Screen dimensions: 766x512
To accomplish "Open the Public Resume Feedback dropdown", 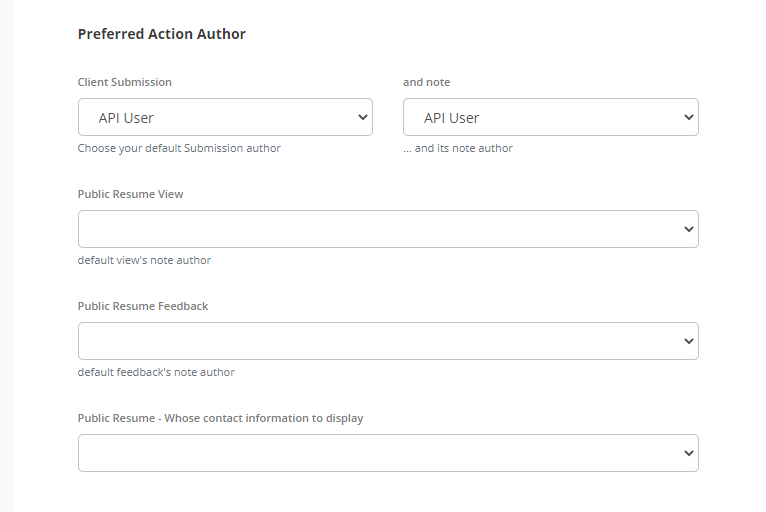I will (388, 341).
